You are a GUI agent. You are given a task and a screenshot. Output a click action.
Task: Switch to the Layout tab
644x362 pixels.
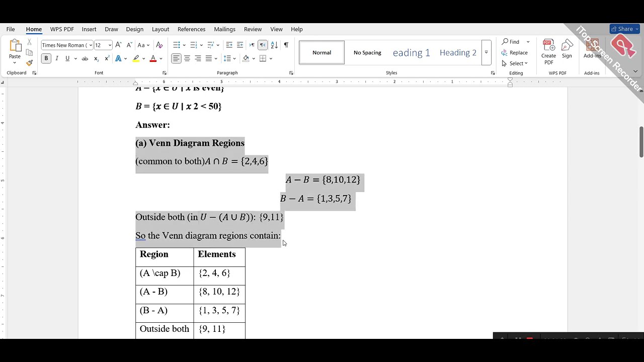(x=160, y=29)
